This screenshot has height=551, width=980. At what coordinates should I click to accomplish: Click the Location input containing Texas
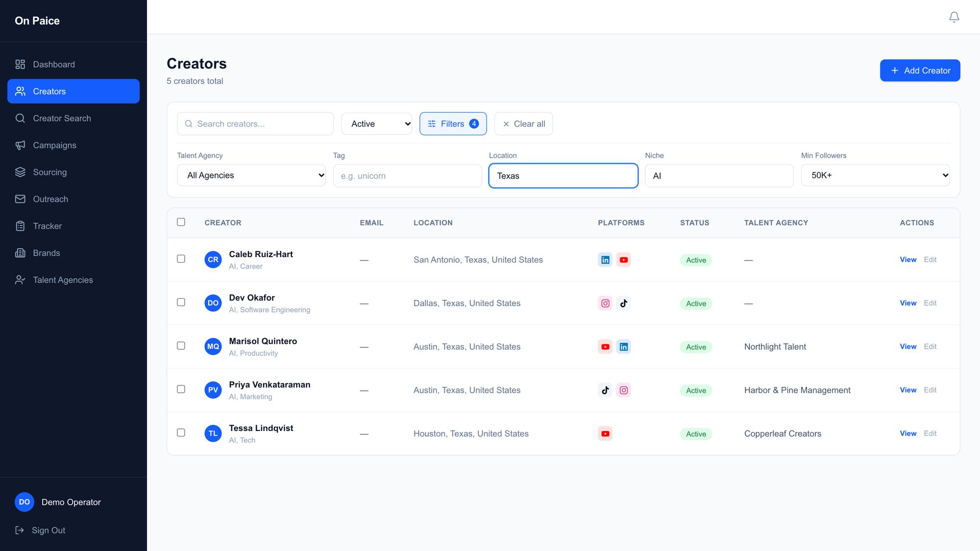563,176
